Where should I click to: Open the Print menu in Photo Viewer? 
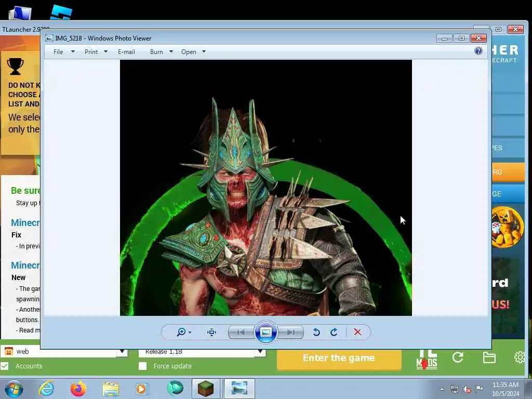tap(91, 52)
